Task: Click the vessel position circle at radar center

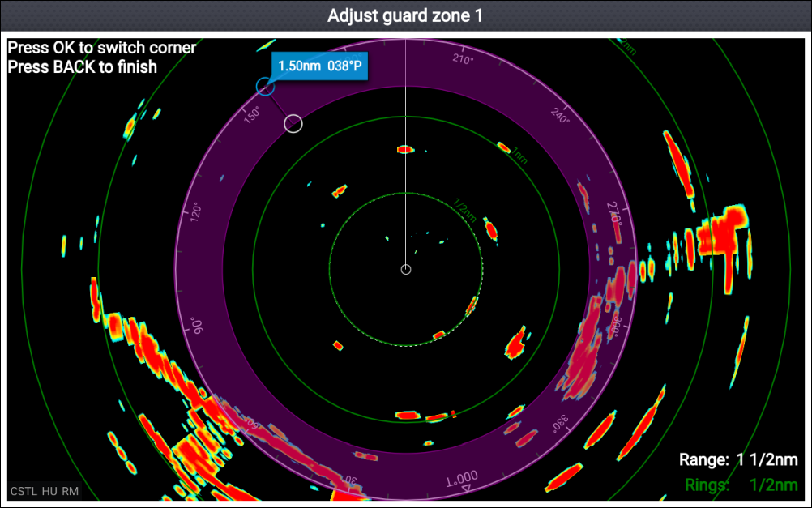Action: 406,269
